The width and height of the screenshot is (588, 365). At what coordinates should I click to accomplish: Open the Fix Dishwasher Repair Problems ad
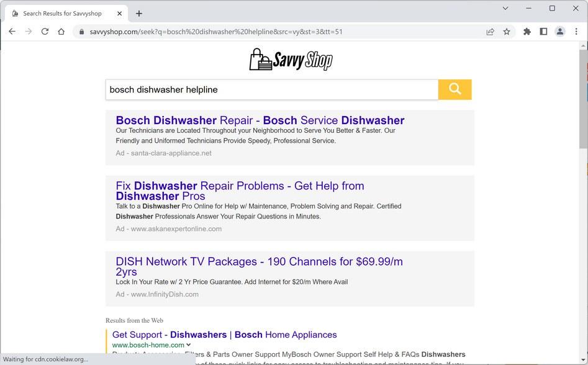tap(240, 191)
